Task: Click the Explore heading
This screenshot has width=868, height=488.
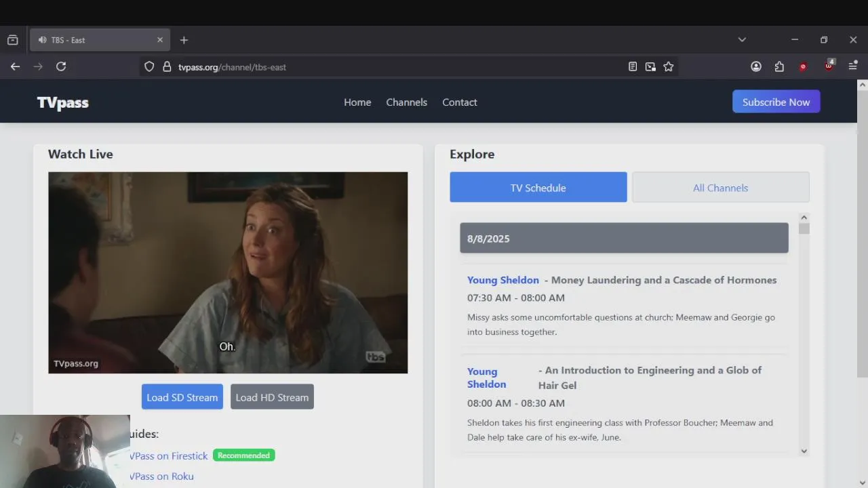Action: tap(472, 154)
